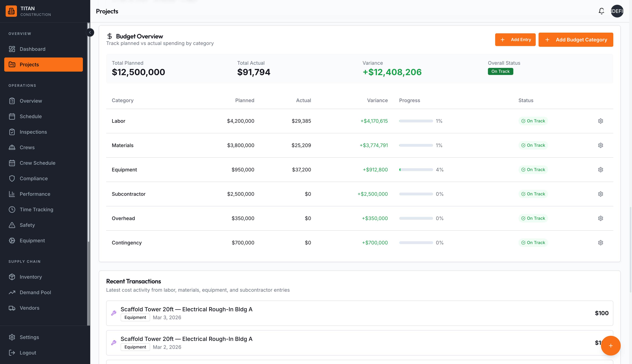
Task: Click the Variance column header
Action: (377, 101)
